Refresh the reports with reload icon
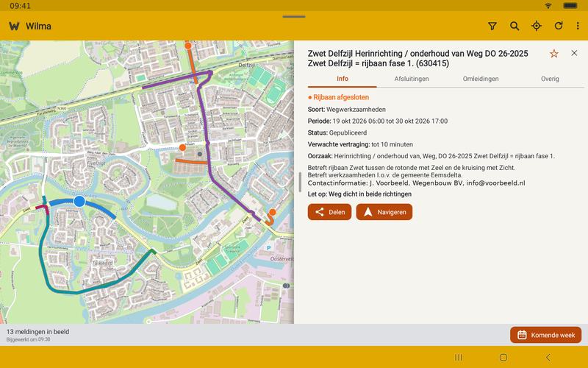The width and height of the screenshot is (588, 368). pos(559,26)
